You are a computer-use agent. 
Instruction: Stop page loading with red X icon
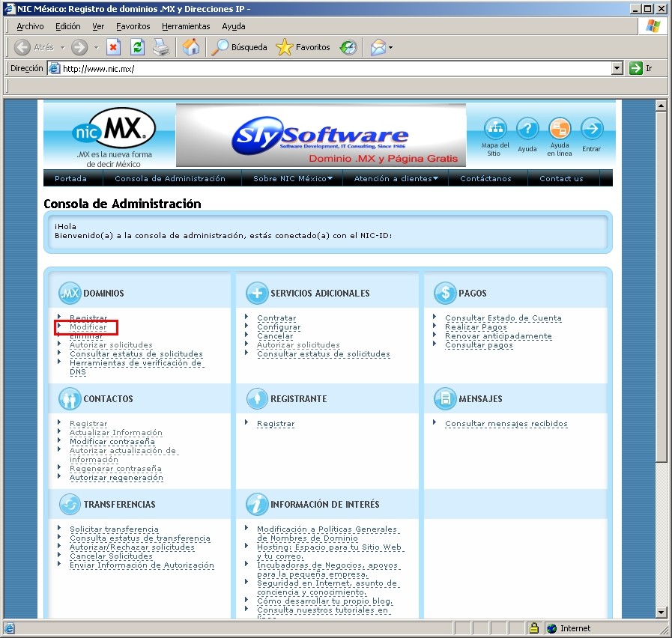pos(113,47)
